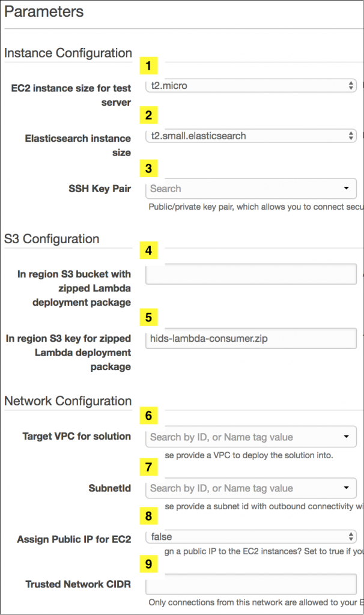Select the SSH Key Pair search field
This screenshot has width=364, height=615.
(240, 189)
